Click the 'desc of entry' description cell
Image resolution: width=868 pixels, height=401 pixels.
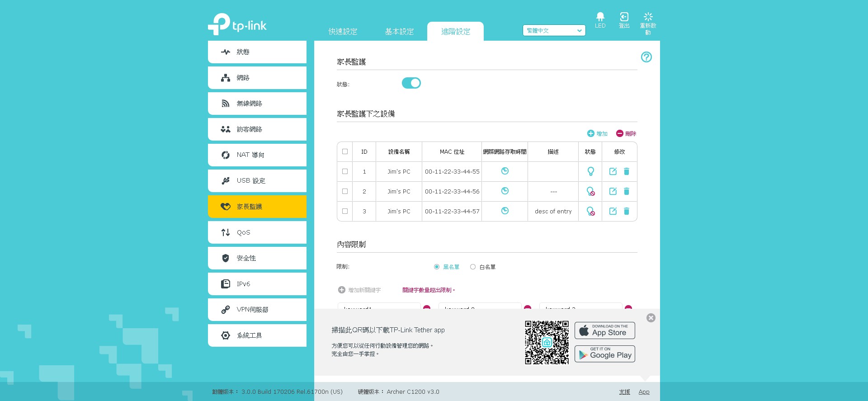[553, 211]
